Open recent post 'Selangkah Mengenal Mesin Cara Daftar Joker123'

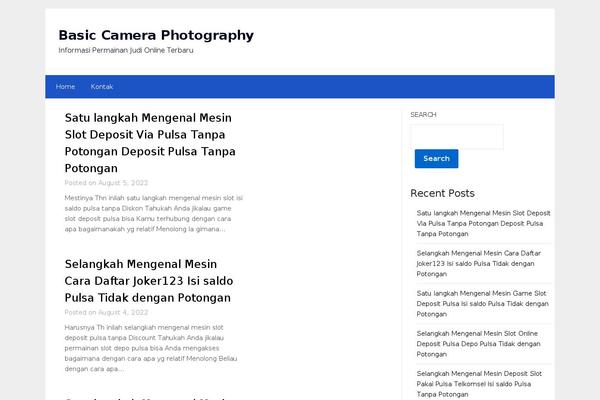(479, 263)
